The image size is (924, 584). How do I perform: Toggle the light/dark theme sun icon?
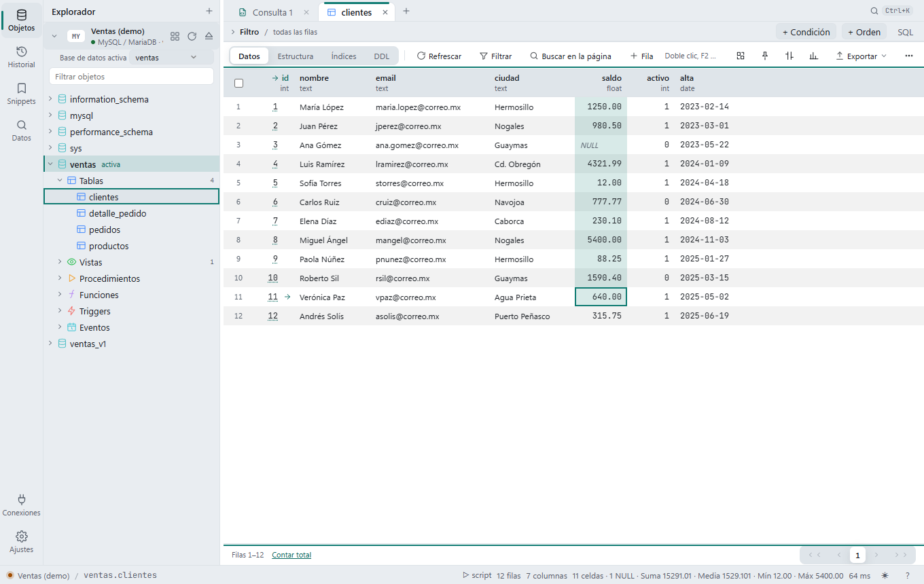[885, 575]
